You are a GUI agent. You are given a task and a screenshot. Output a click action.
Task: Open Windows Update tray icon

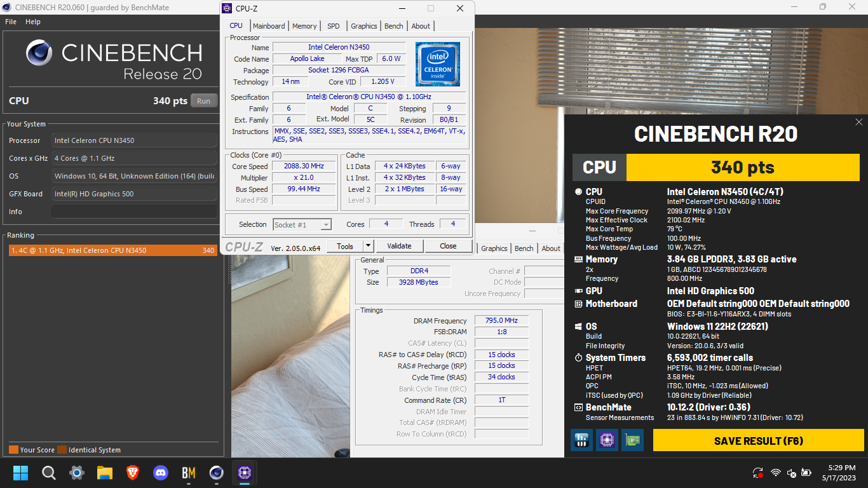(x=758, y=473)
